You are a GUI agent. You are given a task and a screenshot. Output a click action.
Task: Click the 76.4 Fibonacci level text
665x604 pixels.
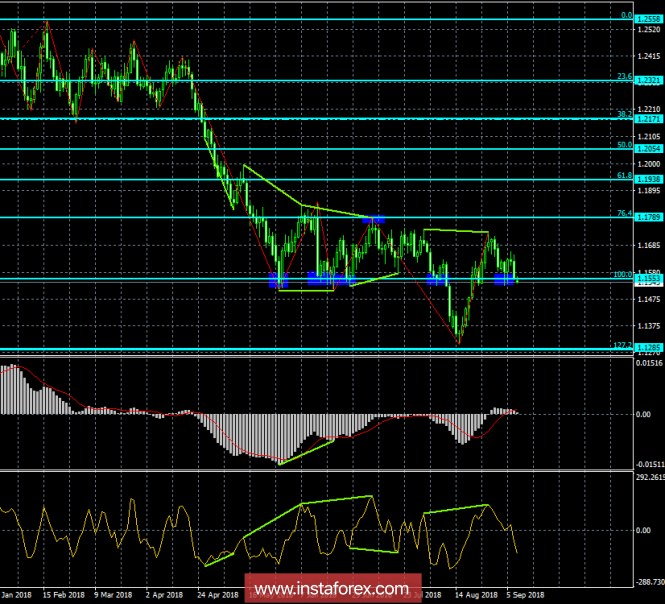[624, 213]
